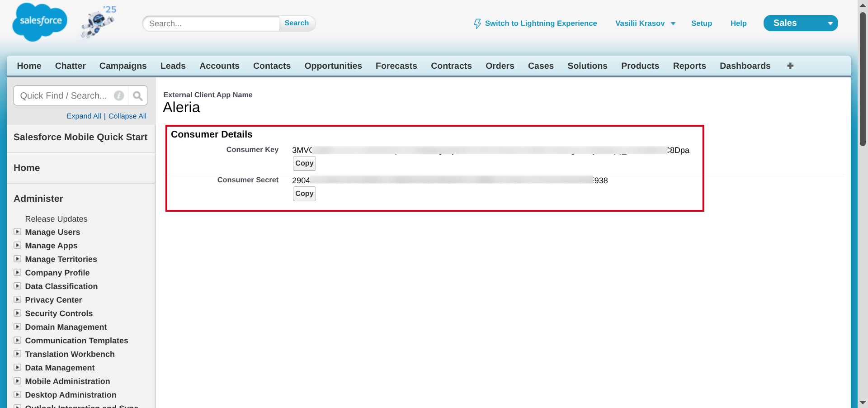Open the Home tab
This screenshot has width=868, height=408.
coord(29,66)
